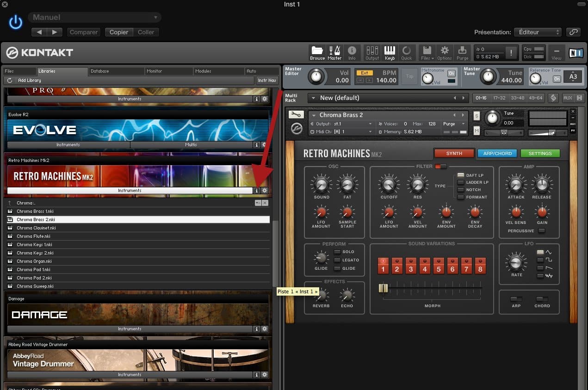
Task: Open Retro Machines Mk2 info button
Action: point(257,191)
